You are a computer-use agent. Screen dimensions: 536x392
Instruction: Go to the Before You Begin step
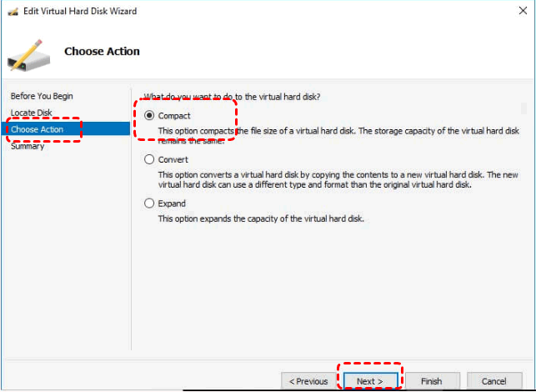point(42,96)
